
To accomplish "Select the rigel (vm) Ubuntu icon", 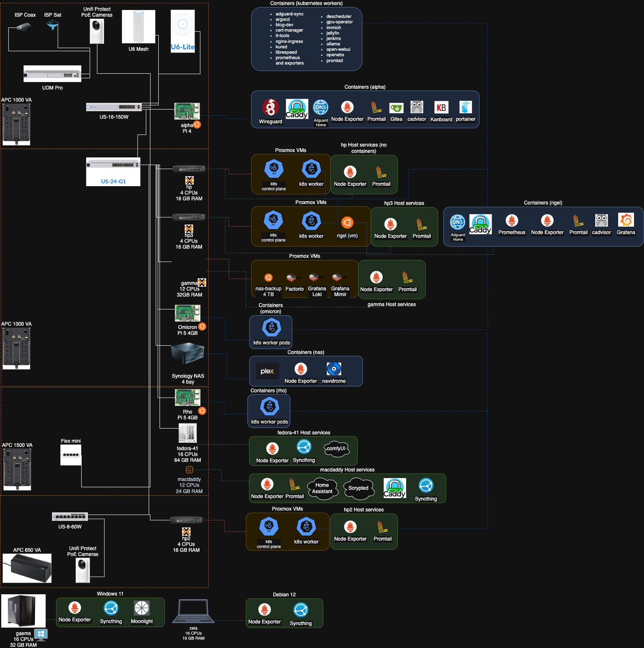I will pyautogui.click(x=347, y=223).
